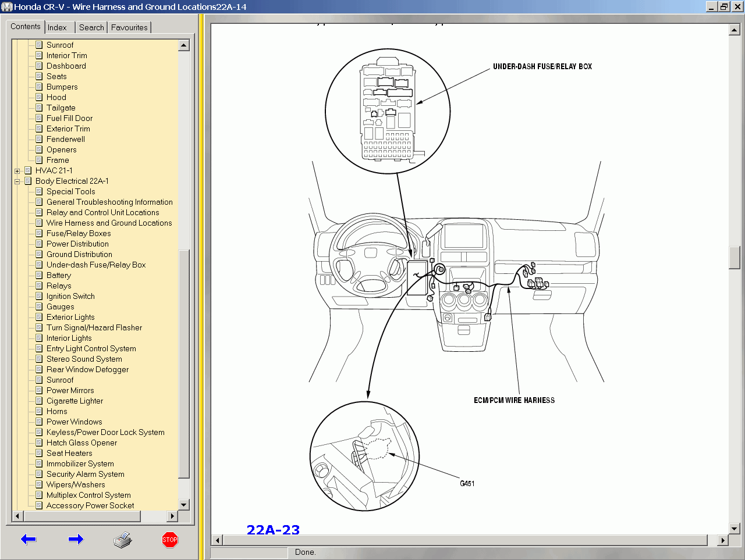The height and width of the screenshot is (560, 745).
Task: Click the document pane scroll down arrow
Action: pyautogui.click(x=734, y=529)
